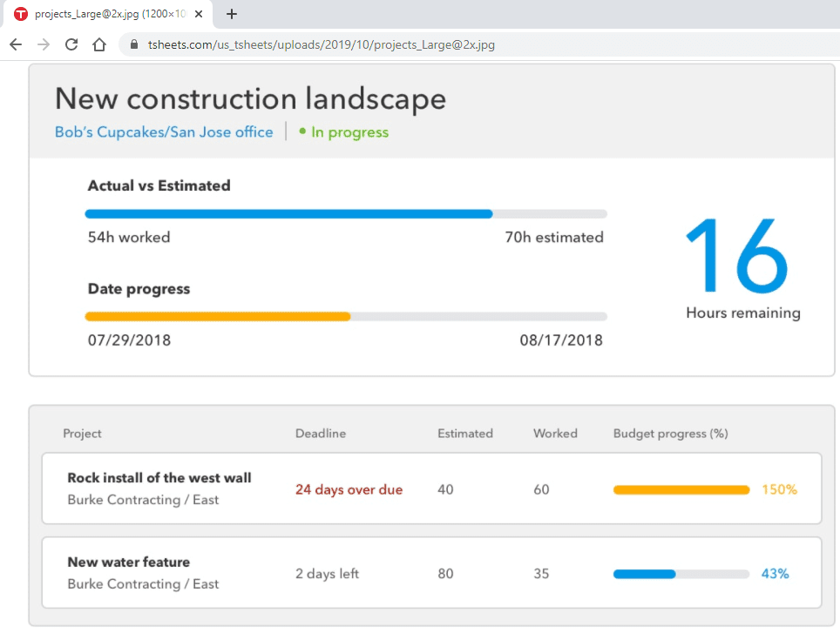Click the Deadline column header
The image size is (840, 633).
point(320,434)
